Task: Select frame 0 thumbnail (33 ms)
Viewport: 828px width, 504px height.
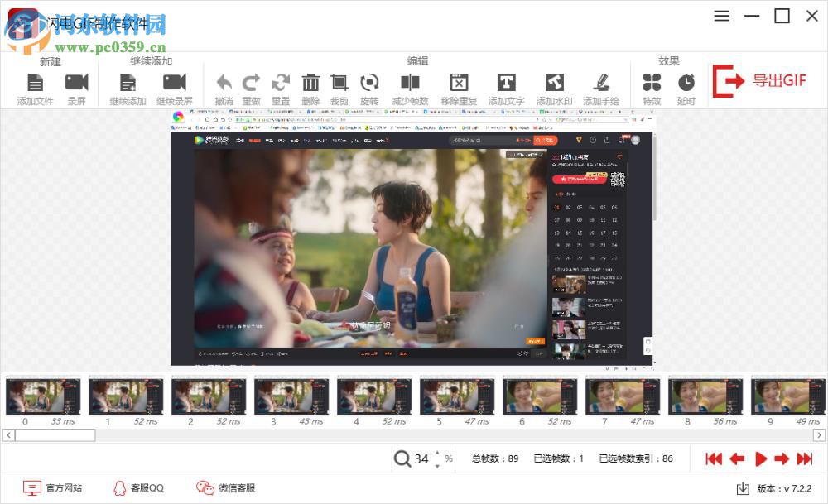Action: coord(43,396)
